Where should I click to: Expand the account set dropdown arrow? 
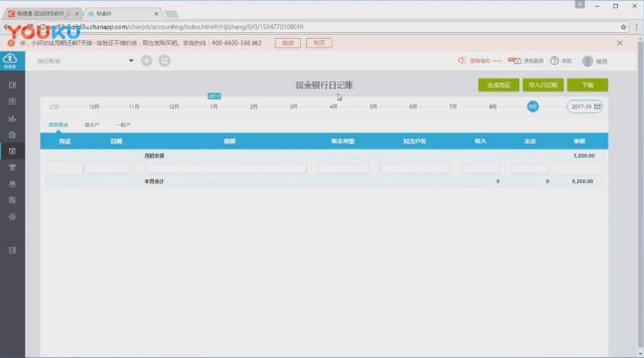(131, 61)
